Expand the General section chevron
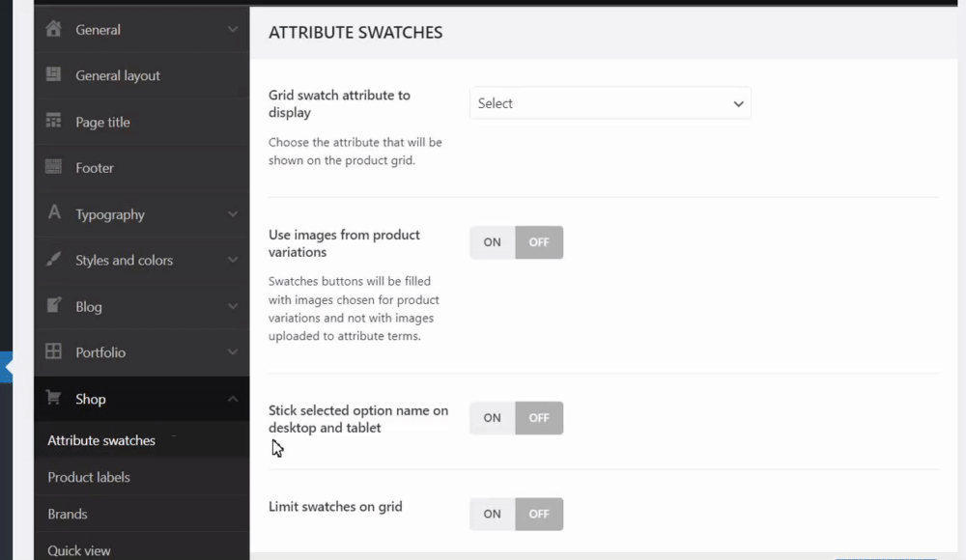Viewport: 966px width, 560px height. coord(233,30)
